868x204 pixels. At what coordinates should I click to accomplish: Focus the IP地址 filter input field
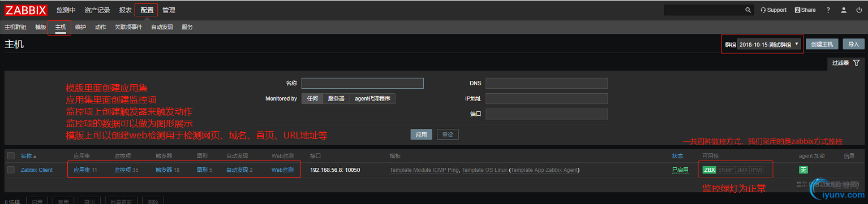547,98
